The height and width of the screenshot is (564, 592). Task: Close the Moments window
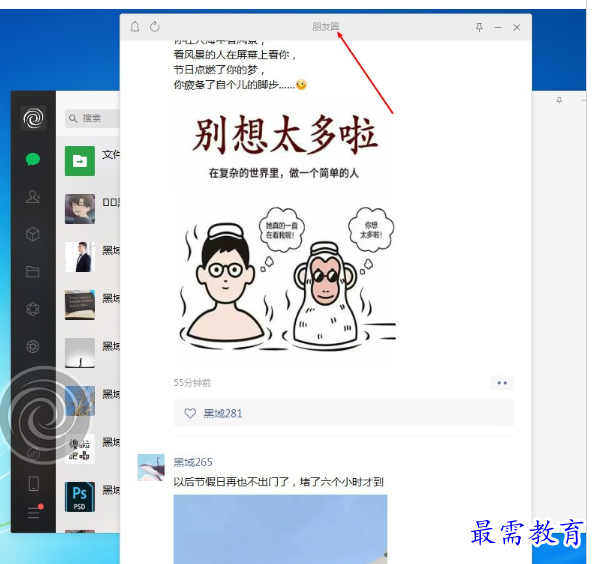(517, 27)
